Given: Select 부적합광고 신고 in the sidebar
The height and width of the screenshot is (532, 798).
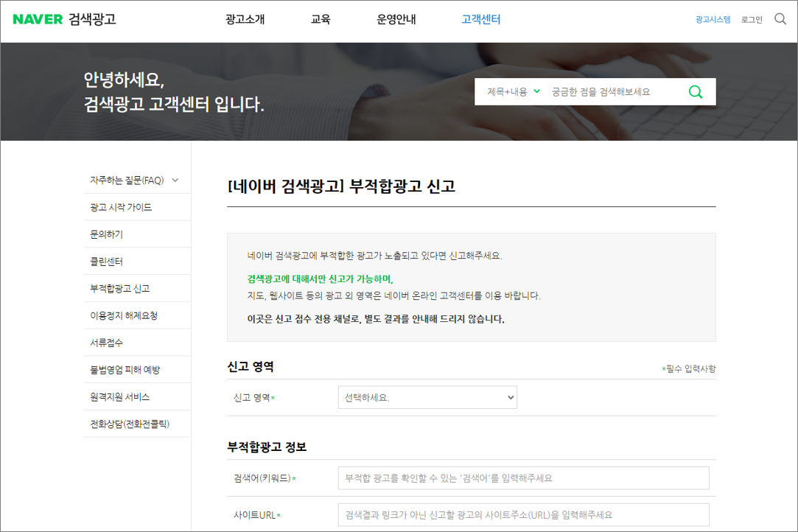Looking at the screenshot, I should coord(121,288).
